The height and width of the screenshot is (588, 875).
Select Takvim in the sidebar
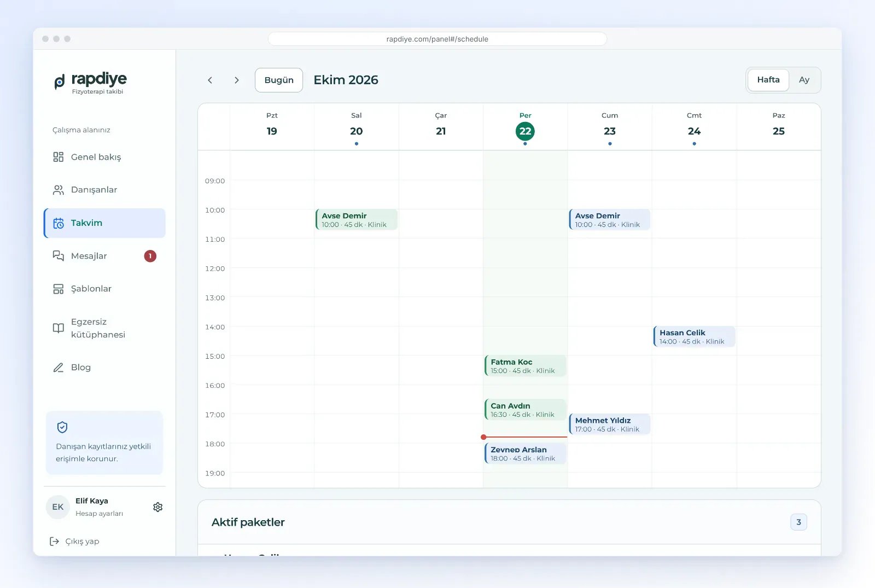tap(104, 223)
